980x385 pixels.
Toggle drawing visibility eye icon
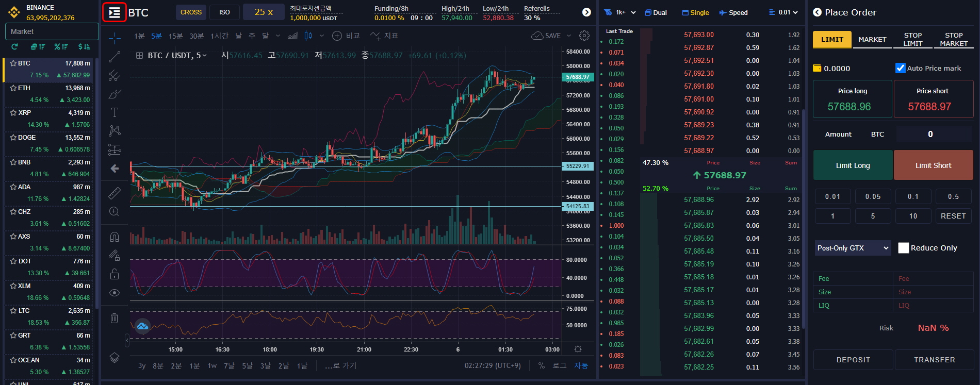coord(115,293)
